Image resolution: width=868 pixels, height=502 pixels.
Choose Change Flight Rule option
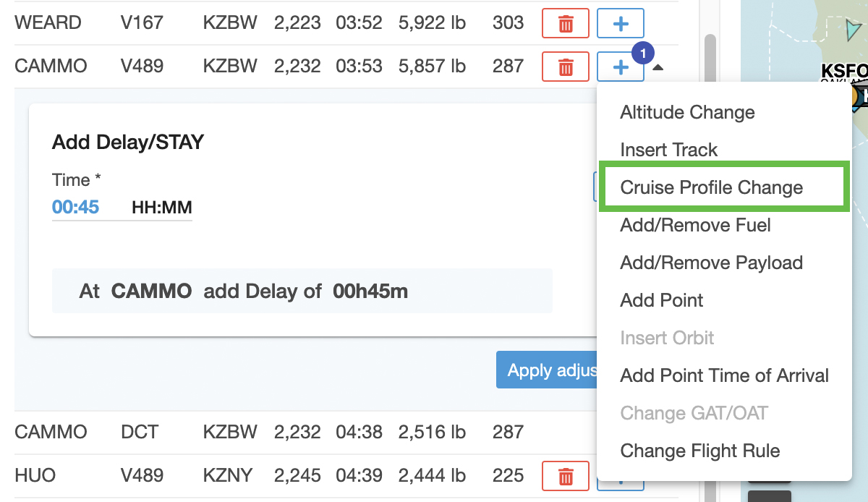point(699,451)
